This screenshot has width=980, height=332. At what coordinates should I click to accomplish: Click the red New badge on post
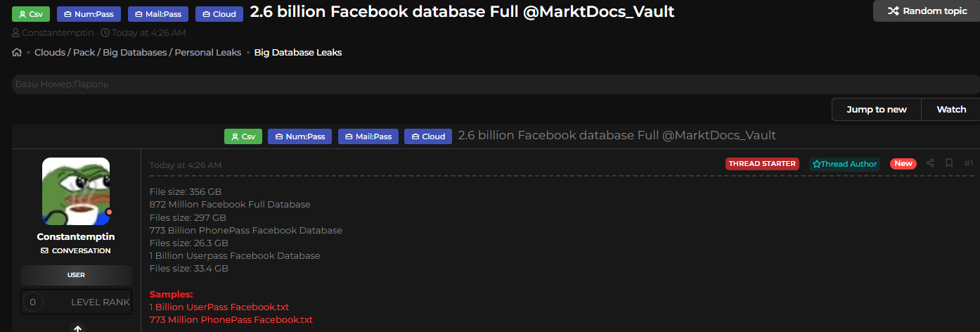903,163
